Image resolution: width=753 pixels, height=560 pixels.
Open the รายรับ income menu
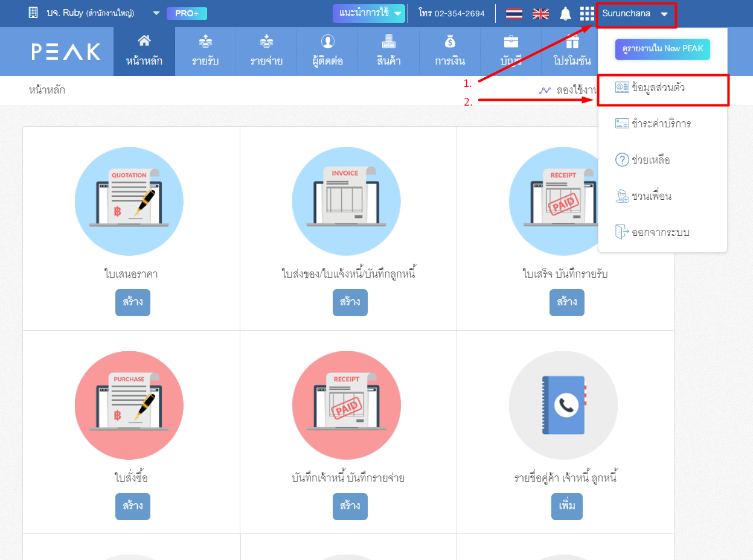coord(205,52)
